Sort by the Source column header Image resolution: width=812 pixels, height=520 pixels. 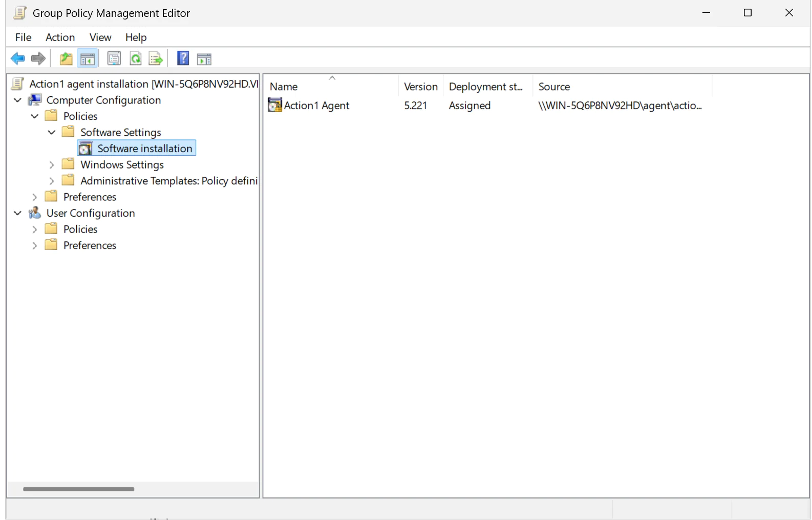click(622, 87)
